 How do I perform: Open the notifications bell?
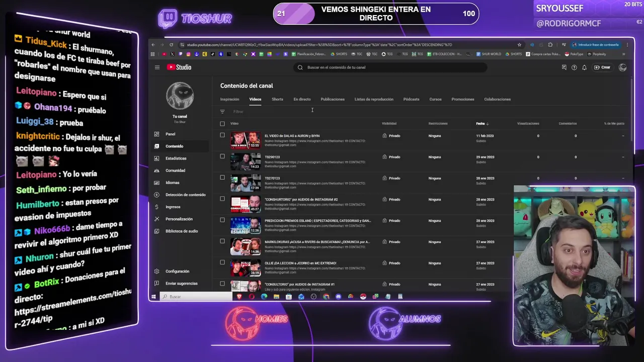point(584,67)
